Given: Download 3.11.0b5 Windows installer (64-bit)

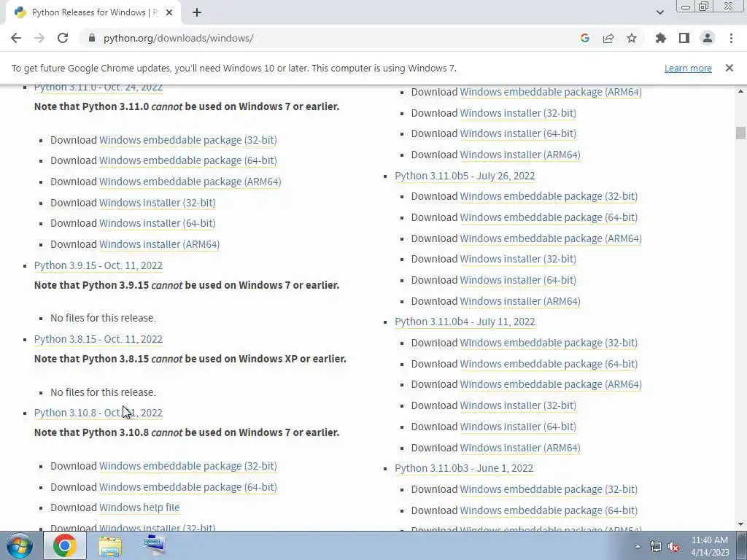Looking at the screenshot, I should point(518,280).
